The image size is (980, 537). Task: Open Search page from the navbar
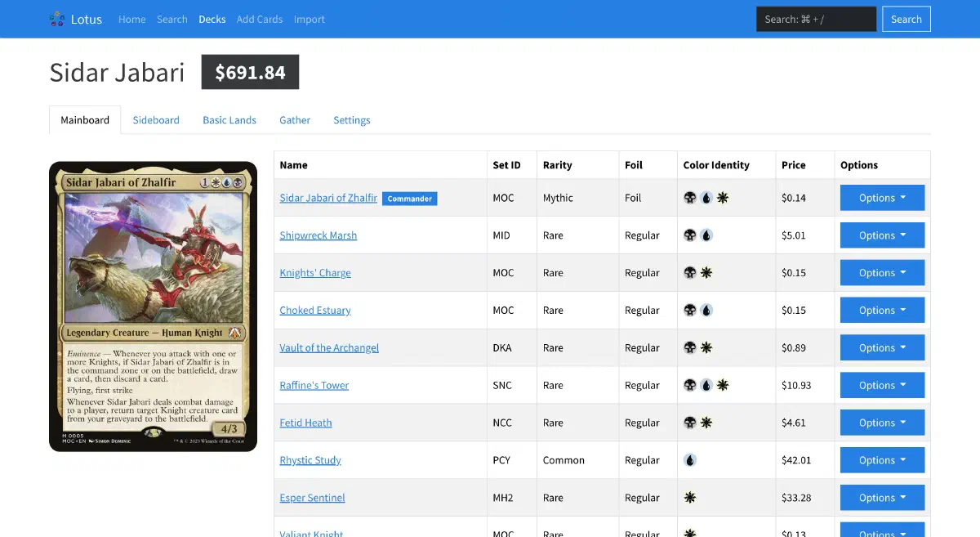pyautogui.click(x=172, y=19)
